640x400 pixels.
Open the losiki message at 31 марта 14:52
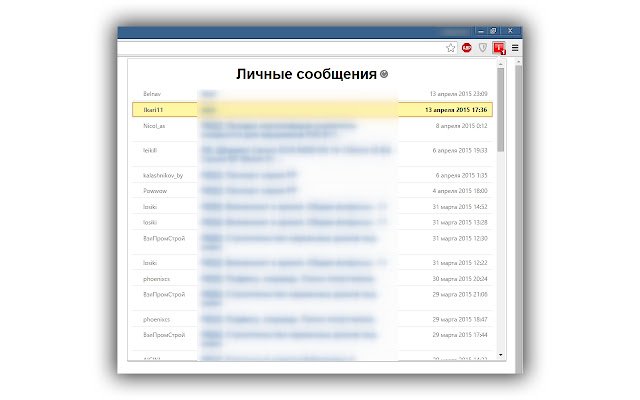tap(312, 207)
